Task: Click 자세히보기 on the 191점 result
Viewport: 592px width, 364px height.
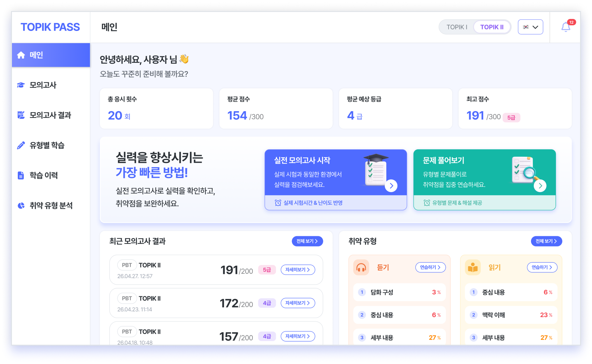Action: pyautogui.click(x=297, y=270)
